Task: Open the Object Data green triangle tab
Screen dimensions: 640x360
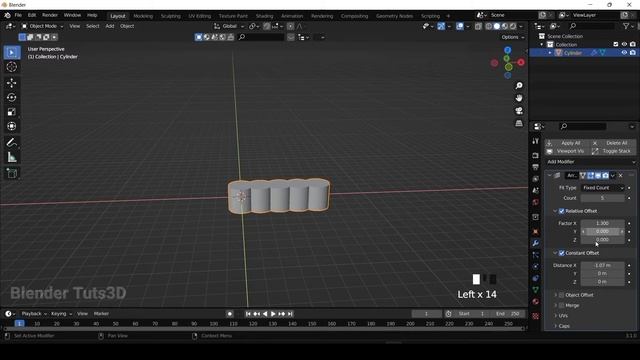Action: click(536, 290)
